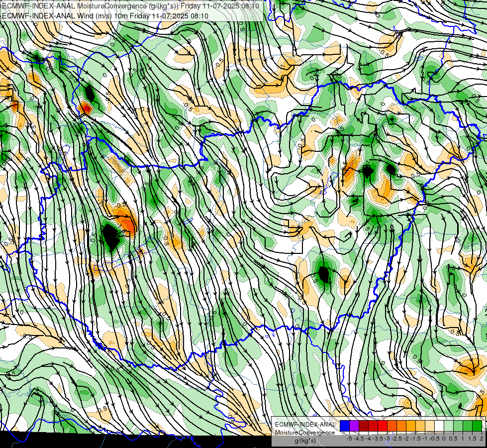The height and width of the screenshot is (448, 487).
Task: Click the -1.5 legend tick label
Action: pyautogui.click(x=415, y=439)
